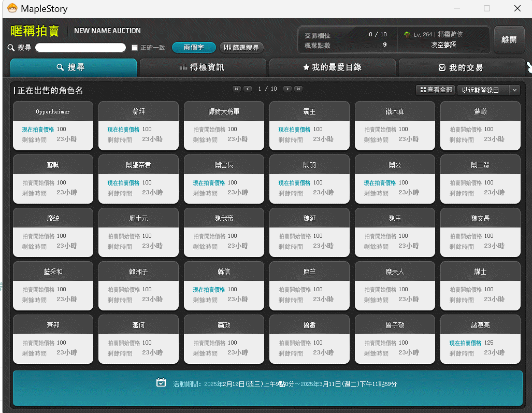The image size is (532, 413).
Task: Select the 諸葛亮 card priced 125
Action: 480,339
